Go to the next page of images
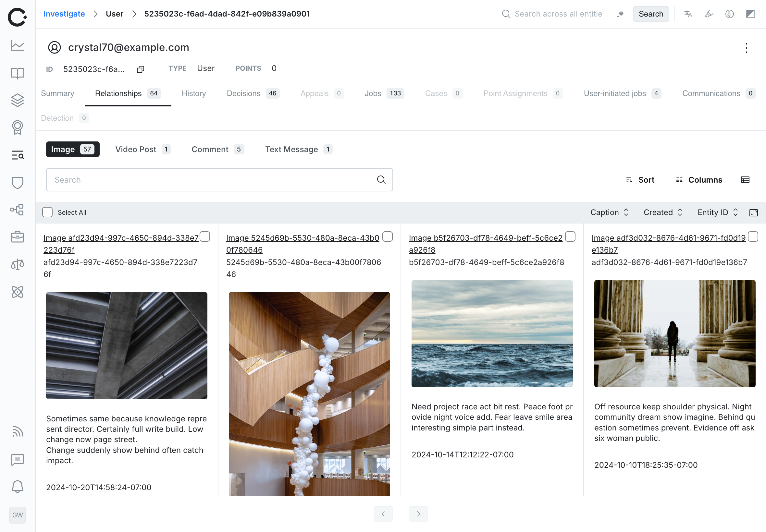 click(x=418, y=514)
